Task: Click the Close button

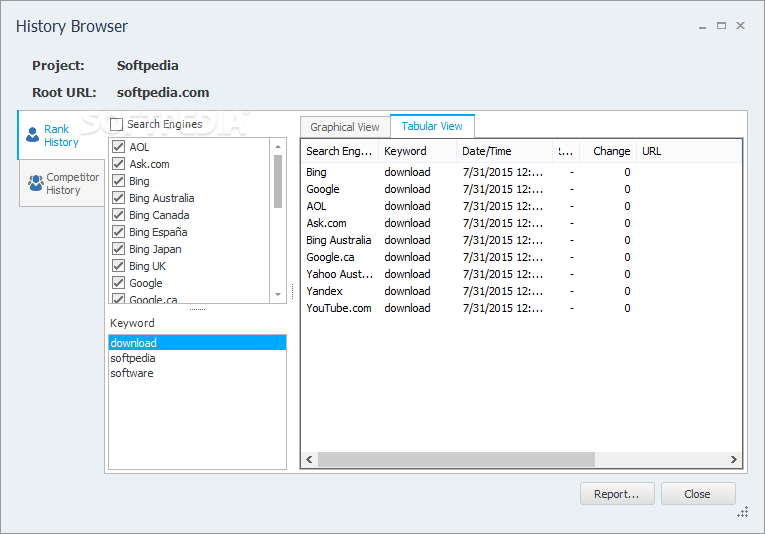Action: 698,494
